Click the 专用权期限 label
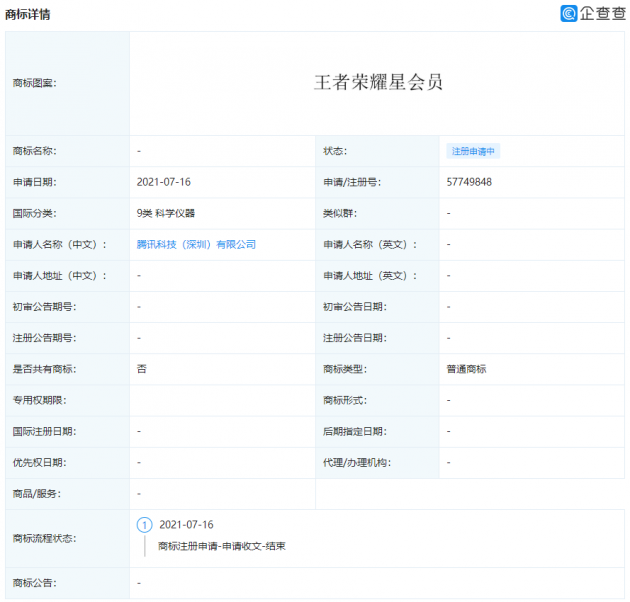This screenshot has width=630, height=602. pyautogui.click(x=39, y=400)
